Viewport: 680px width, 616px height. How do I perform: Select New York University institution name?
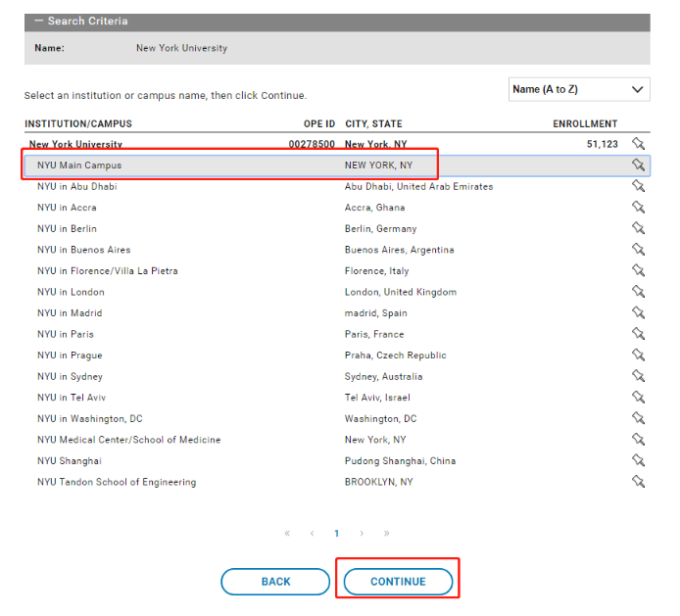pyautogui.click(x=75, y=144)
